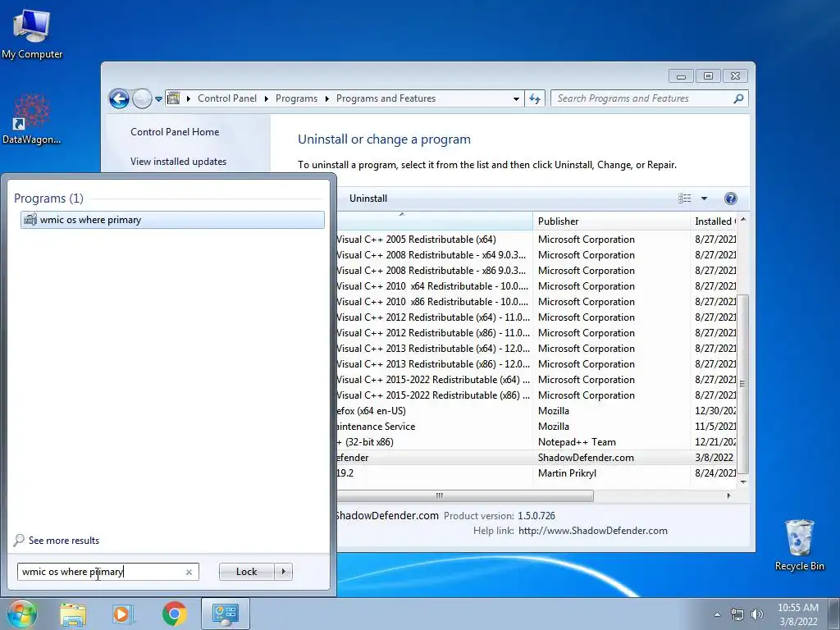The height and width of the screenshot is (630, 840).
Task: Click the Show desktop button
Action: (833, 614)
